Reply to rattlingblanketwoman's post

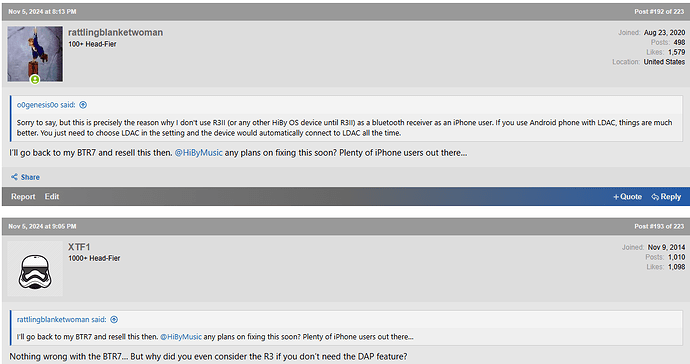pos(666,197)
